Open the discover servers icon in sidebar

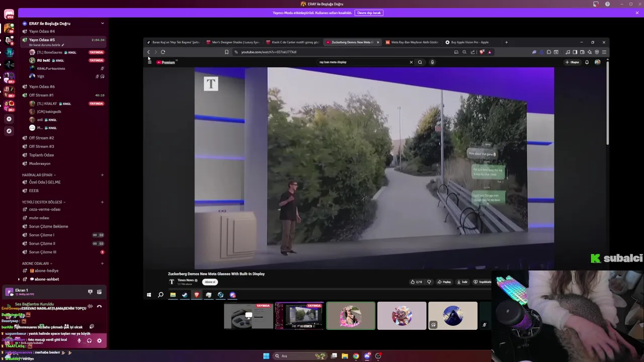(9, 131)
